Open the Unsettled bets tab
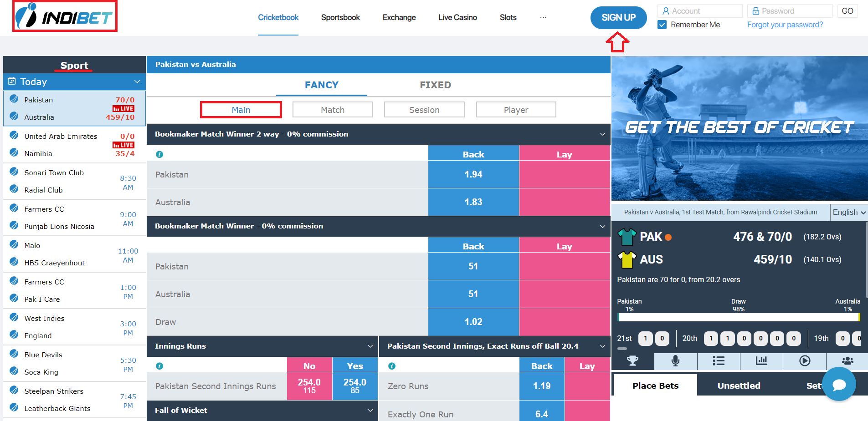The height and width of the screenshot is (421, 868). pyautogui.click(x=739, y=385)
